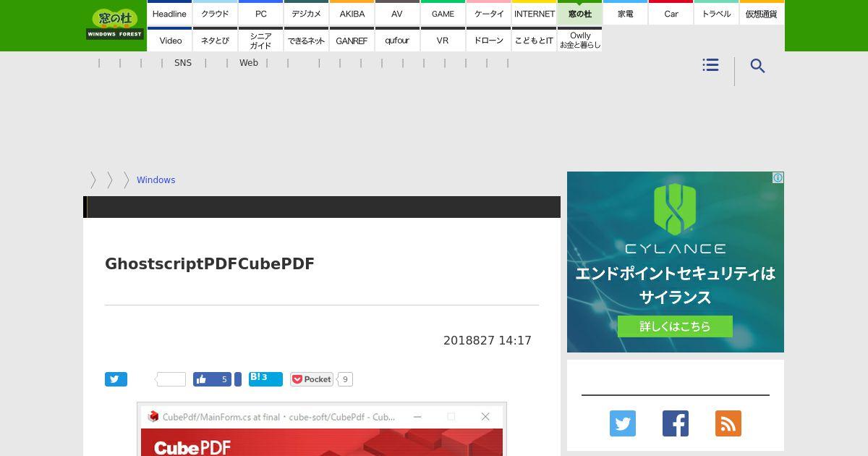Click the Facebook like button showing 5
Screen dimensions: 868x456
click(212, 379)
